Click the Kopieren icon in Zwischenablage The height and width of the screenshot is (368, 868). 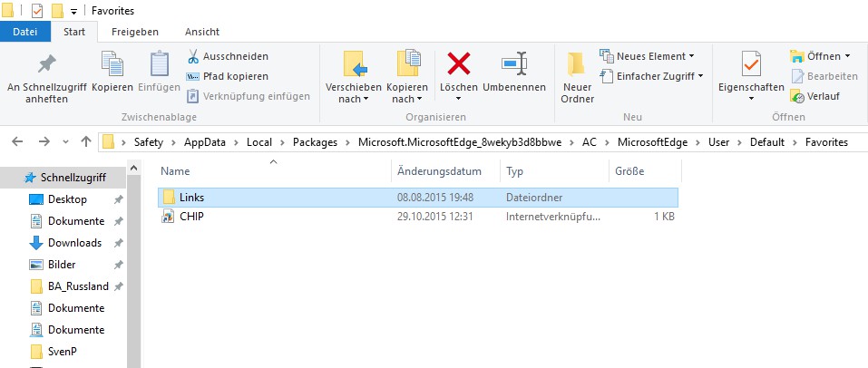point(112,65)
